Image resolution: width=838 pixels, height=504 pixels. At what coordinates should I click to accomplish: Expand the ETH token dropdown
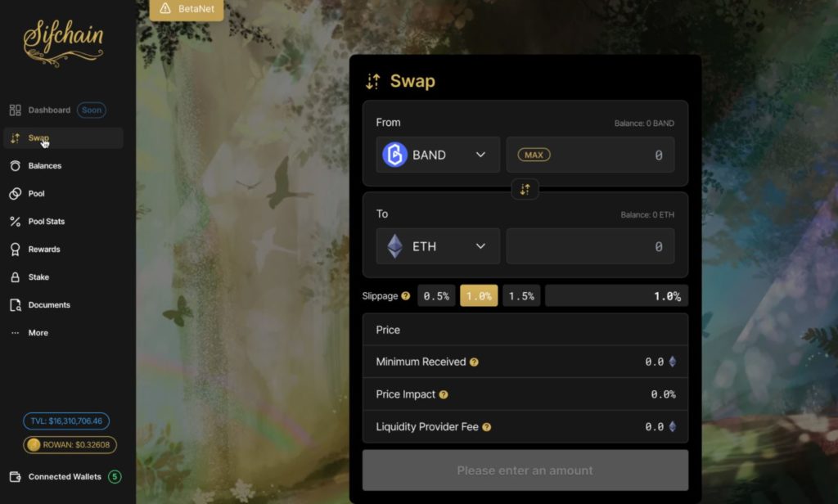point(438,245)
